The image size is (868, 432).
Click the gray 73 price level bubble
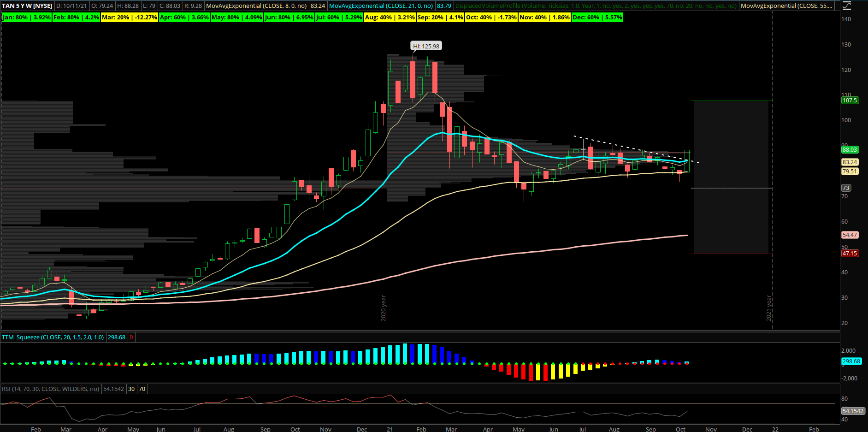pyautogui.click(x=846, y=188)
